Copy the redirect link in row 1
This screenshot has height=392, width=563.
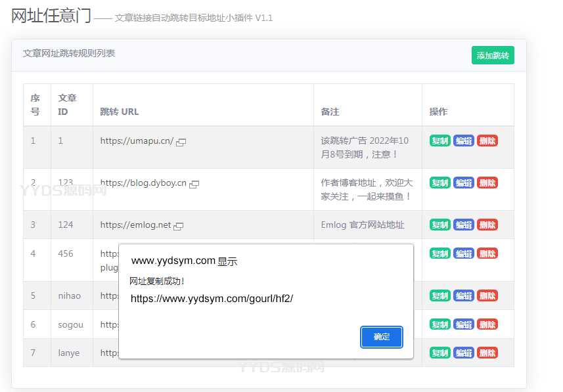point(439,141)
